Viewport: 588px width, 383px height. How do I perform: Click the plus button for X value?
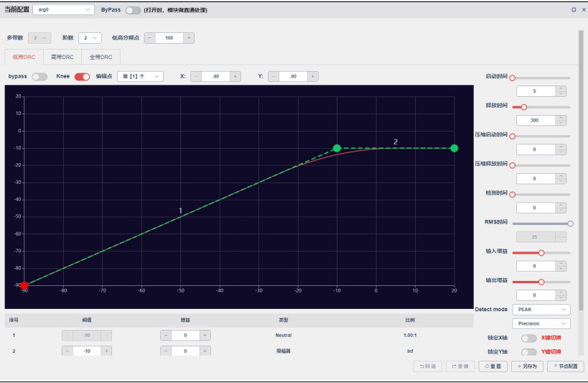pyautogui.click(x=235, y=76)
